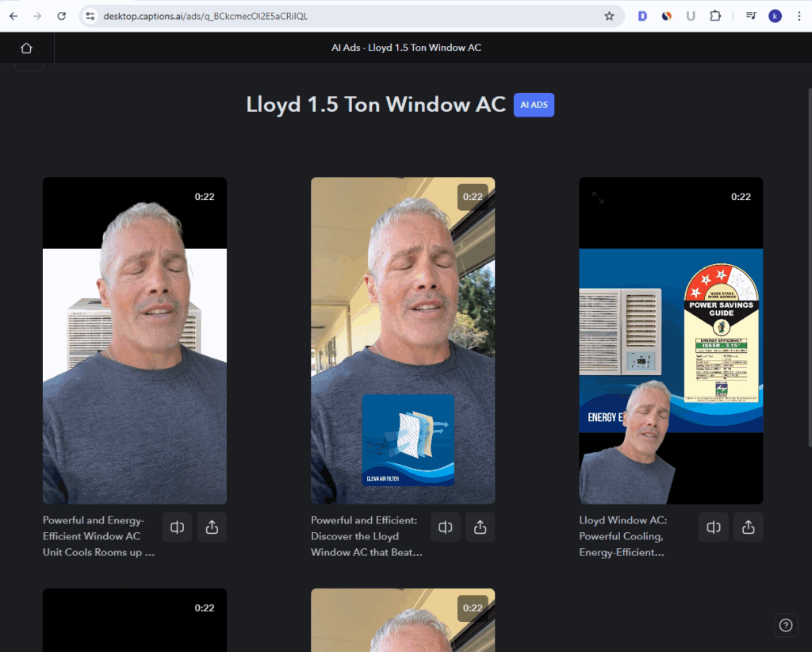This screenshot has height=652, width=812.
Task: Click the Lloyd 1.5 Ton Window AC heading
Action: click(x=376, y=105)
